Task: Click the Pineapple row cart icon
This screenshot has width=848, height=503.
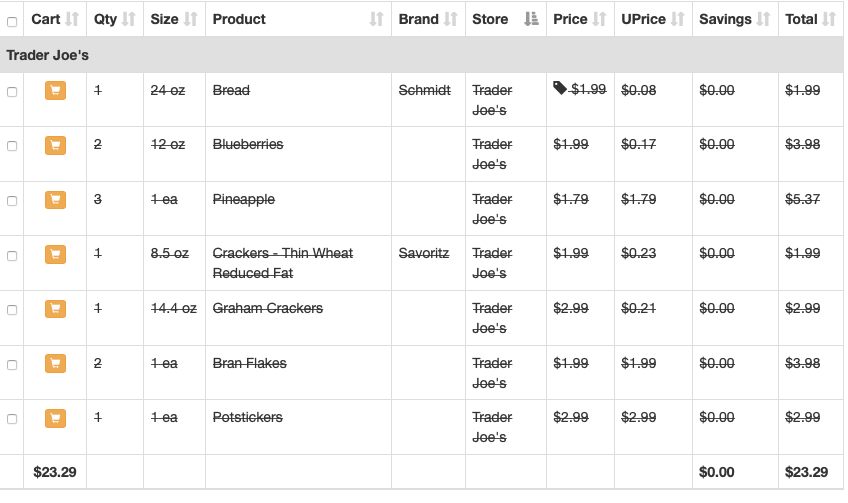Action: pyautogui.click(x=55, y=200)
